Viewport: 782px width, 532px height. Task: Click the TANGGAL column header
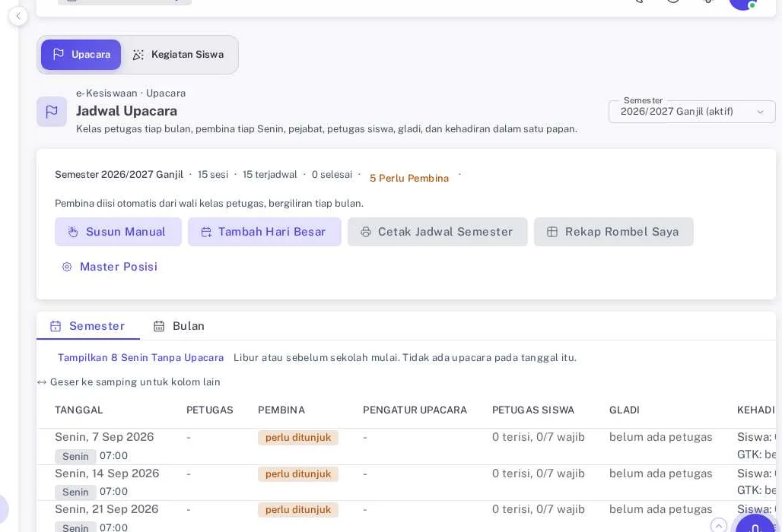[x=79, y=410]
